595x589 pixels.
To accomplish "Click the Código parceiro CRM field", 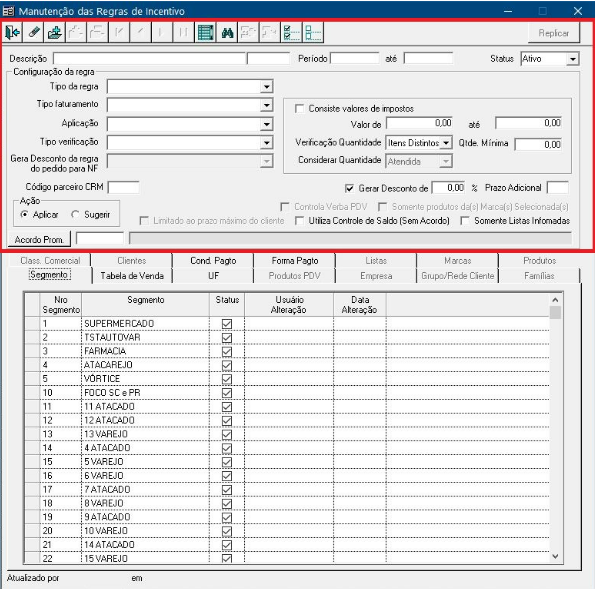I will (x=123, y=187).
